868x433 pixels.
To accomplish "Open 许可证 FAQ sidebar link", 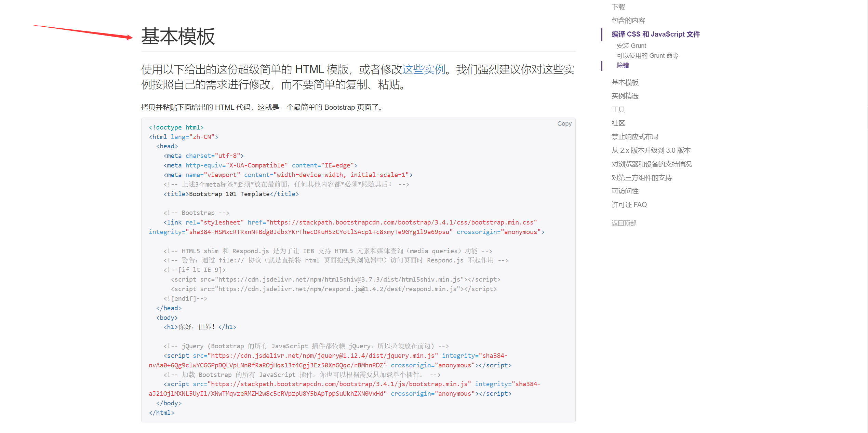I will pyautogui.click(x=629, y=205).
